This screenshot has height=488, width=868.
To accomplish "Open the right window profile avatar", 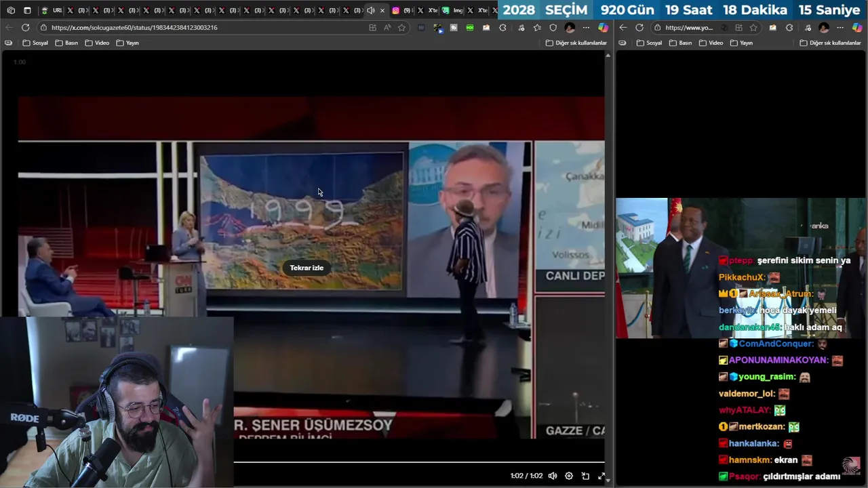I will coord(823,28).
